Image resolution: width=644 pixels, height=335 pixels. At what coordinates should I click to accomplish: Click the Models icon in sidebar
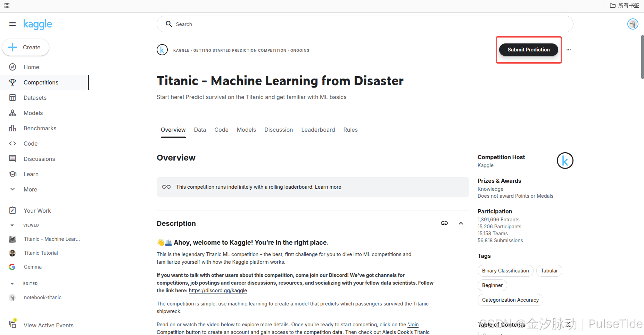13,113
